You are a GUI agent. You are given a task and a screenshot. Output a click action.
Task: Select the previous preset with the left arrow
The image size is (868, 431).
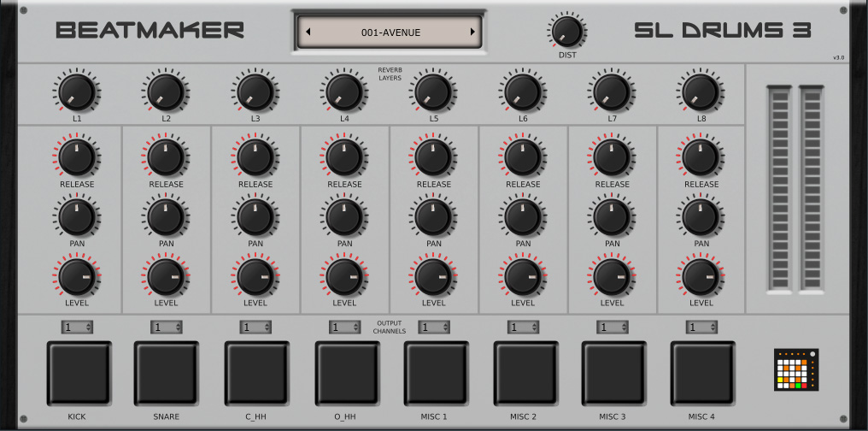308,32
